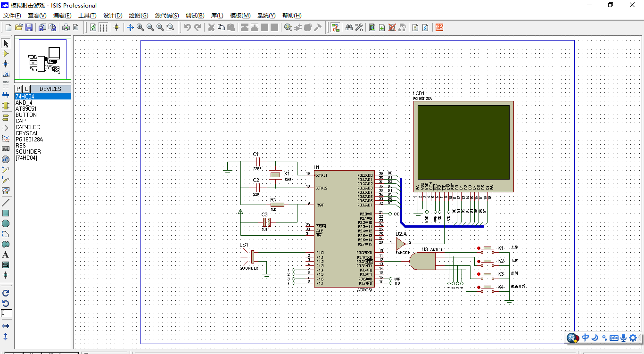644x354 pixels.
Task: Click the Undo arrow icon
Action: tap(187, 28)
